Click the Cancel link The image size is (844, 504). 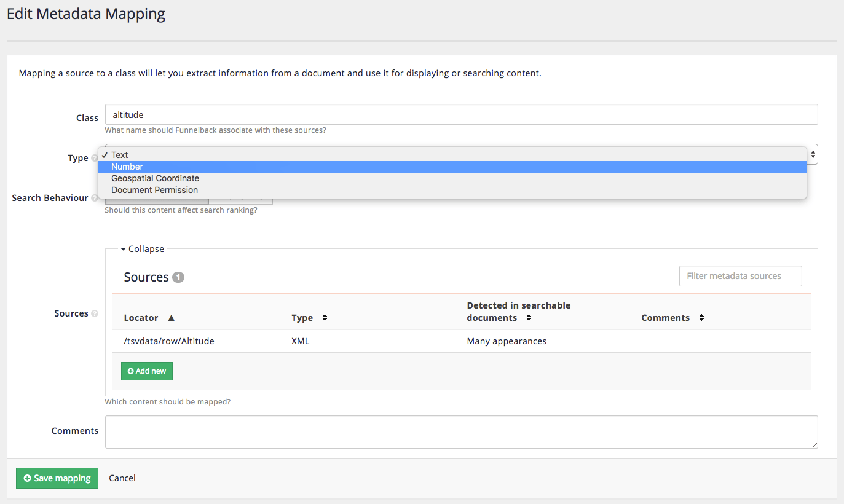point(122,478)
